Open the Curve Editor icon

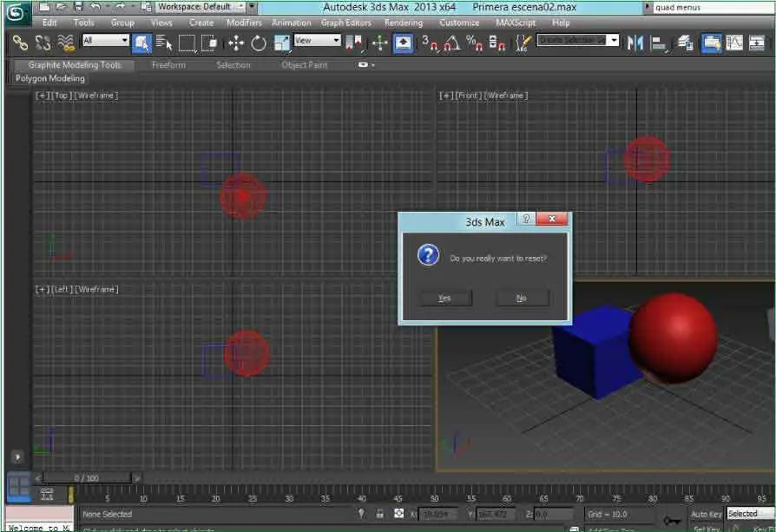(734, 43)
